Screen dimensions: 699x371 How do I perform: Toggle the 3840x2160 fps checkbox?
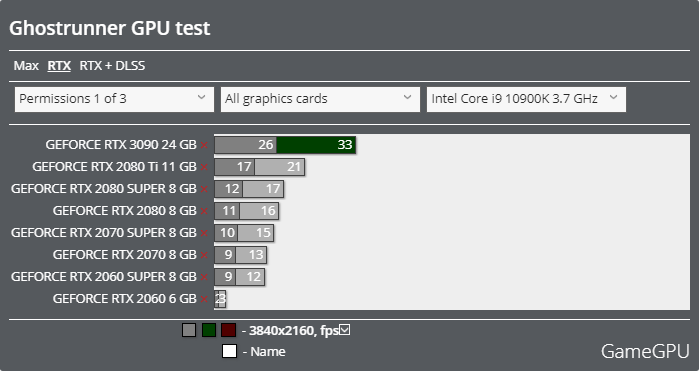tap(345, 330)
